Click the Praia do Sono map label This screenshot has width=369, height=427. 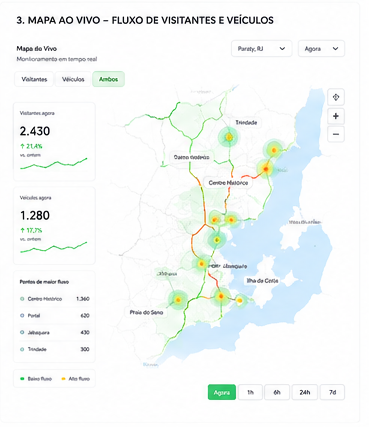146,312
